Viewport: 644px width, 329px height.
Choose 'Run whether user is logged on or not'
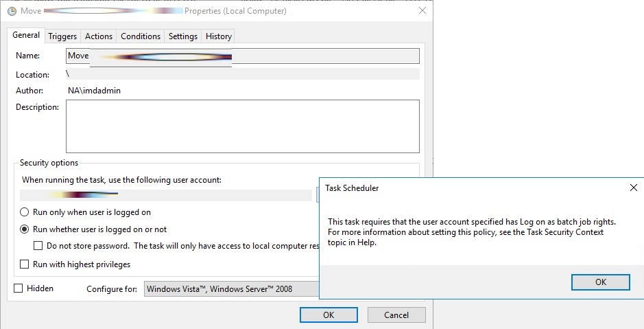(x=25, y=229)
